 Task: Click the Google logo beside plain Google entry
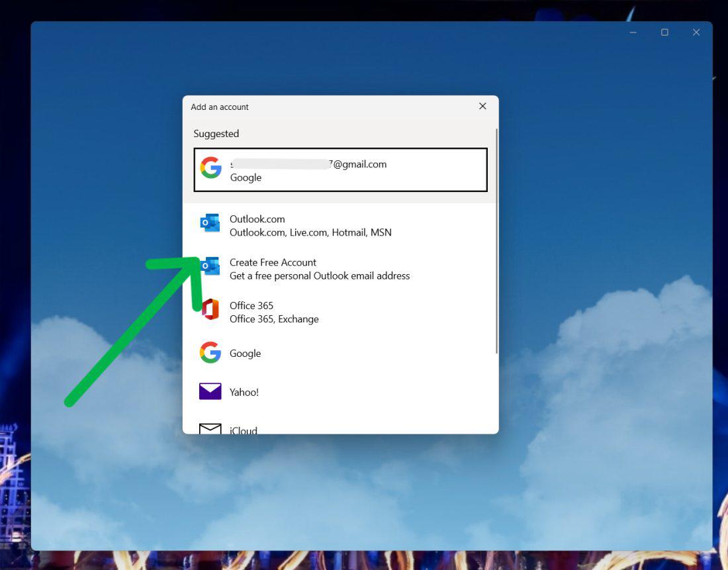pyautogui.click(x=210, y=353)
